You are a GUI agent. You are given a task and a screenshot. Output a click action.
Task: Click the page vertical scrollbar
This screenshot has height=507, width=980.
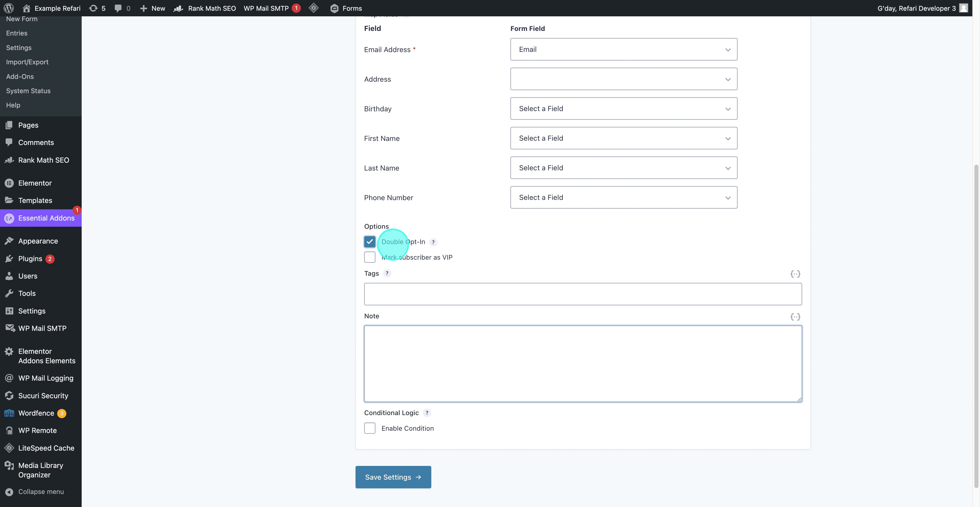(x=976, y=327)
